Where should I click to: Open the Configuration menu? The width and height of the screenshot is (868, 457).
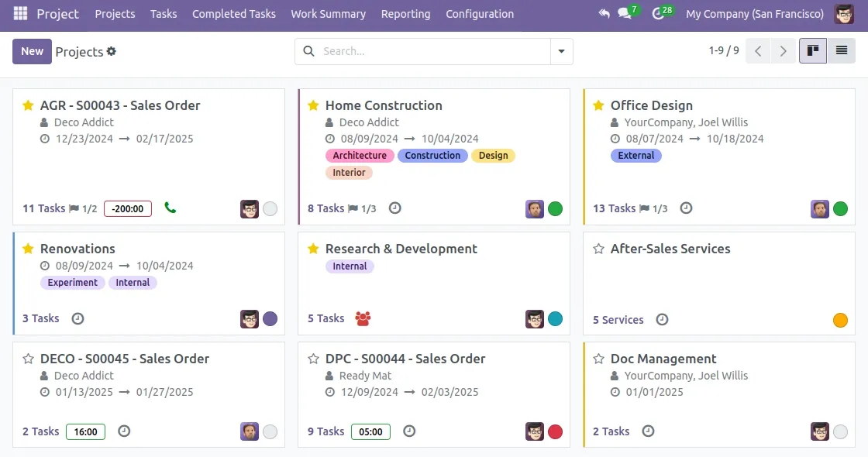point(480,14)
